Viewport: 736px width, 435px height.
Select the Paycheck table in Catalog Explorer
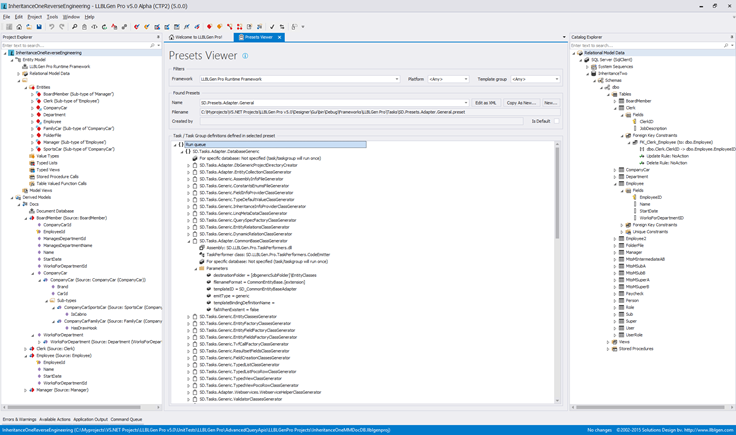click(x=634, y=294)
